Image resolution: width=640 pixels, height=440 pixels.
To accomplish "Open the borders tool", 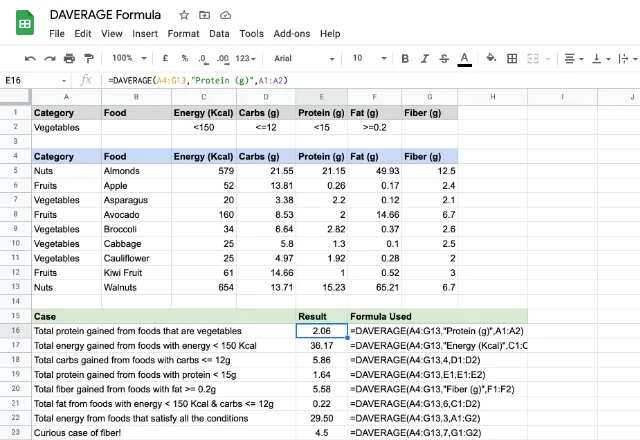I will (x=512, y=59).
